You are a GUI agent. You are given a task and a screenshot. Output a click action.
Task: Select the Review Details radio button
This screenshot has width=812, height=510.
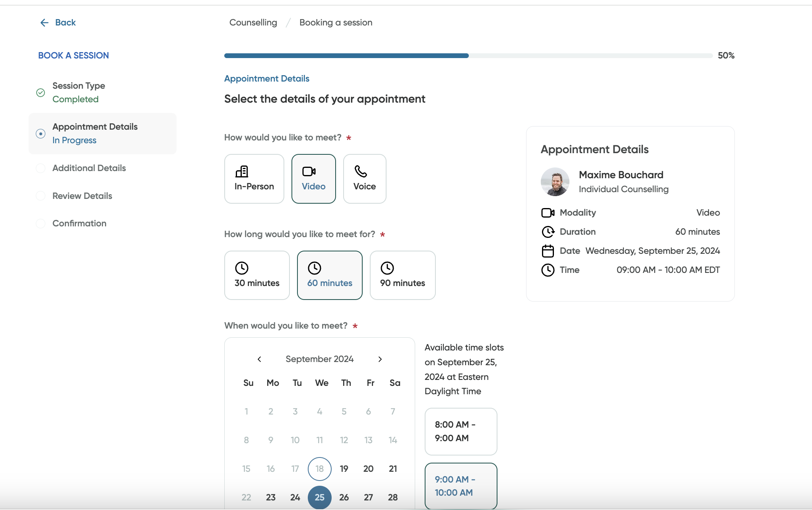click(x=41, y=196)
